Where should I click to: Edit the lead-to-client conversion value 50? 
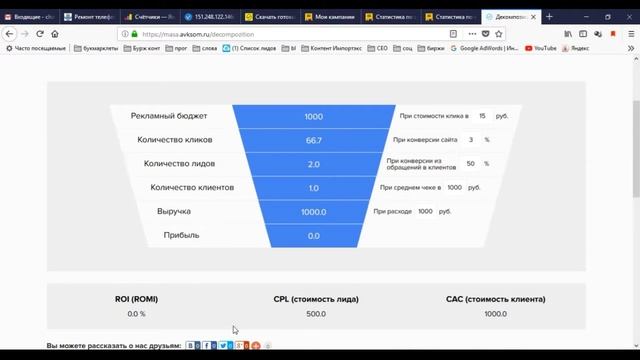point(471,163)
